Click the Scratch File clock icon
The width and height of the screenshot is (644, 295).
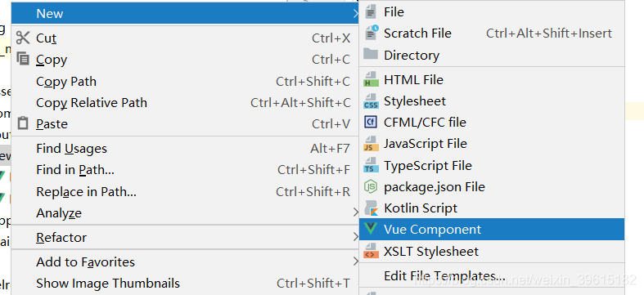372,33
